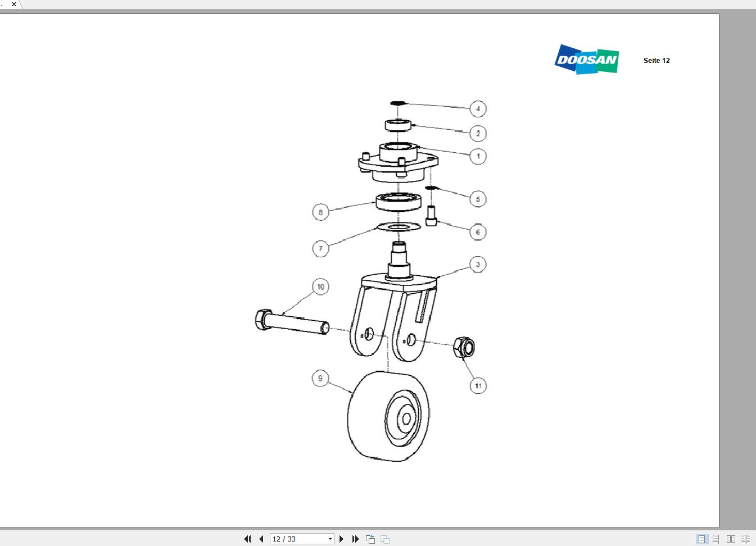Click the mounting flange housing drawing
Image resolution: width=756 pixels, height=546 pixels.
point(398,162)
